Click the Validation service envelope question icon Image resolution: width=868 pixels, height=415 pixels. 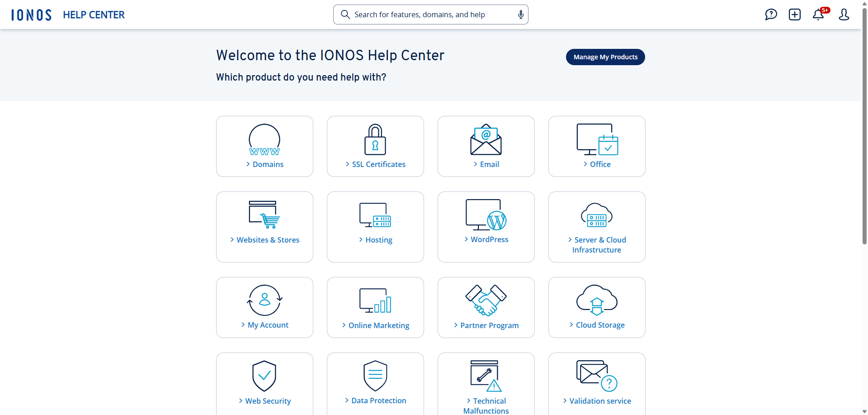[x=597, y=376]
